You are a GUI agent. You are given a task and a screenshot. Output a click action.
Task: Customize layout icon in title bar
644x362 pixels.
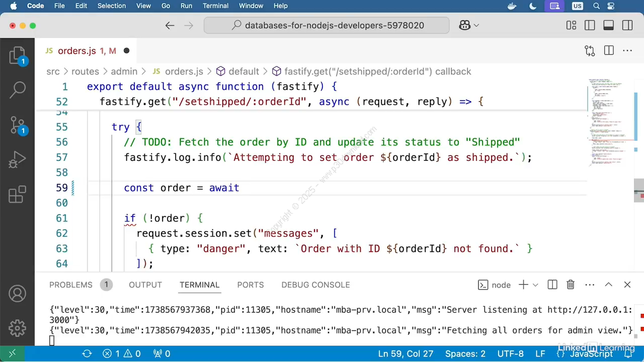click(571, 25)
